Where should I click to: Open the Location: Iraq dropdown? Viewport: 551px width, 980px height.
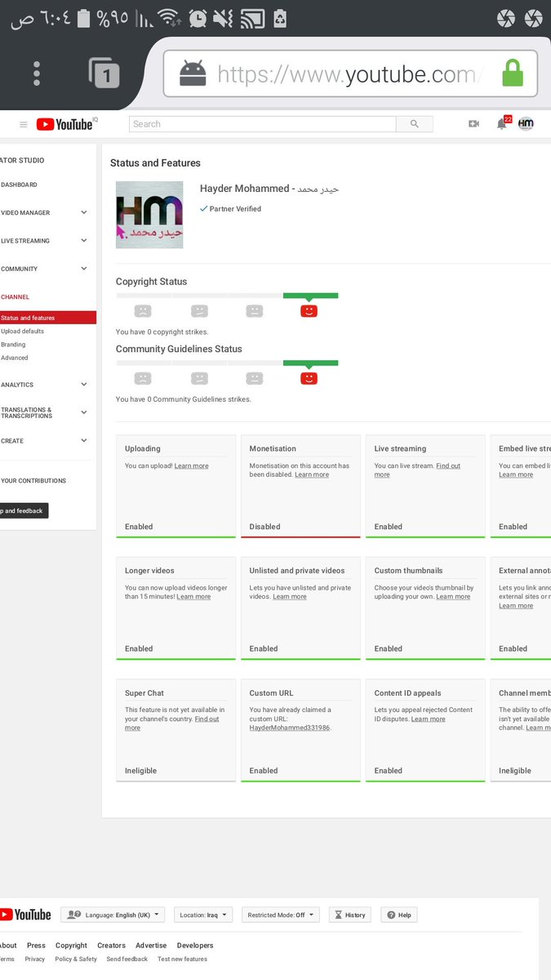pos(203,915)
